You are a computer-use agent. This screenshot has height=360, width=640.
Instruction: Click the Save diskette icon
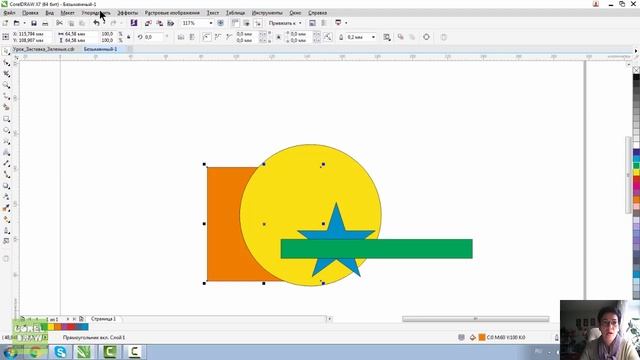pyautogui.click(x=34, y=23)
